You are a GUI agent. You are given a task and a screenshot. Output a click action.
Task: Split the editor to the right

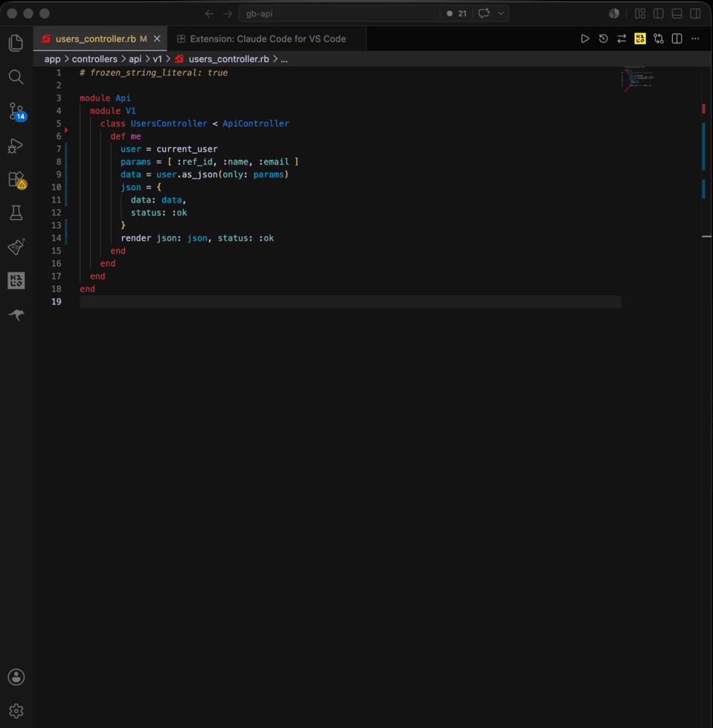[x=677, y=39]
